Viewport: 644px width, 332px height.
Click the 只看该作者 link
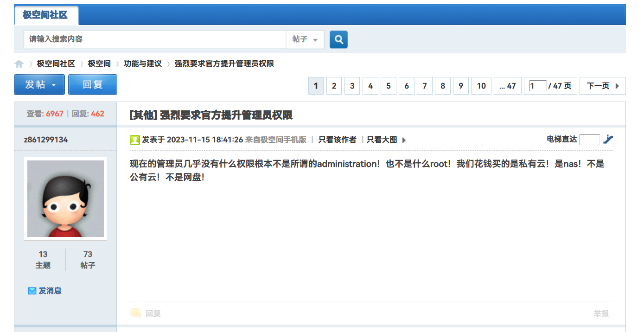(x=337, y=140)
